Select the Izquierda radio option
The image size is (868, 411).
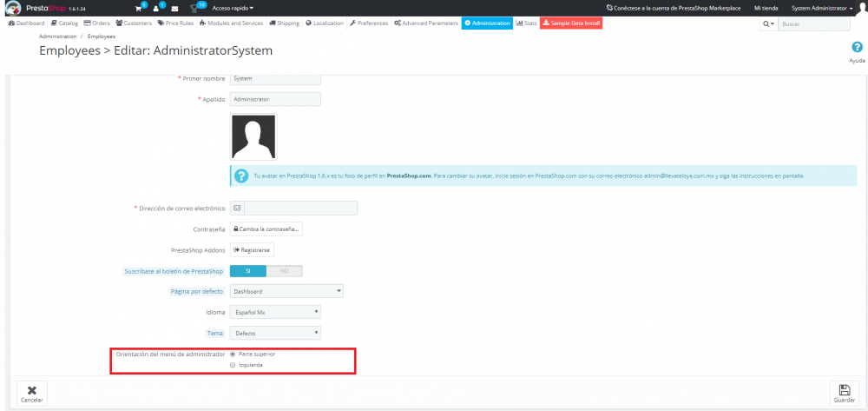point(233,365)
